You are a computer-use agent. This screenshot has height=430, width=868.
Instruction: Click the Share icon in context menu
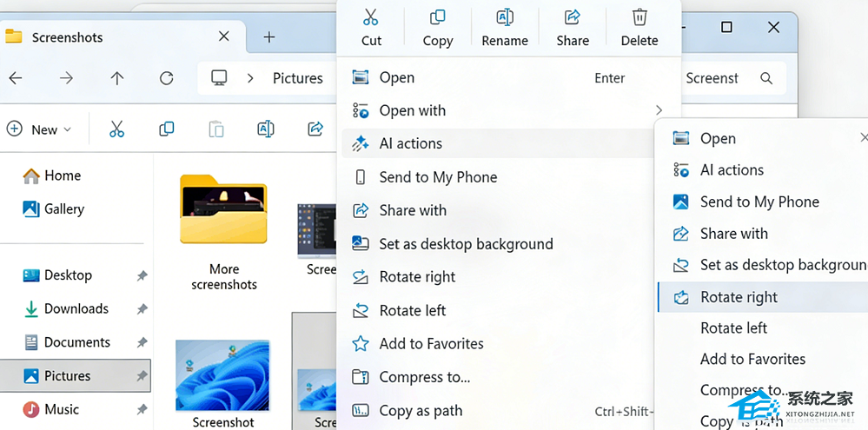pos(573,18)
